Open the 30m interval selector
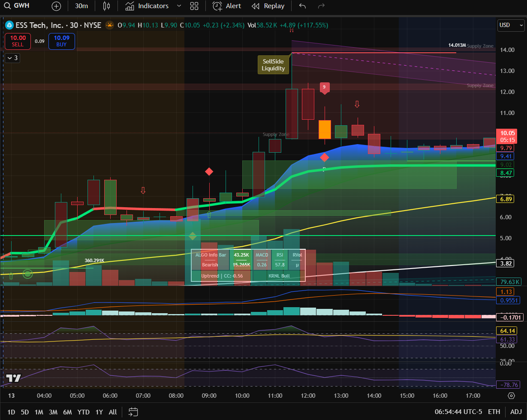 (81, 6)
